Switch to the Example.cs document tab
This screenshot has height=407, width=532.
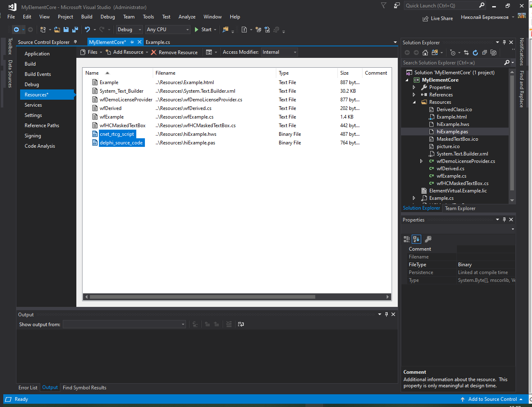point(158,42)
